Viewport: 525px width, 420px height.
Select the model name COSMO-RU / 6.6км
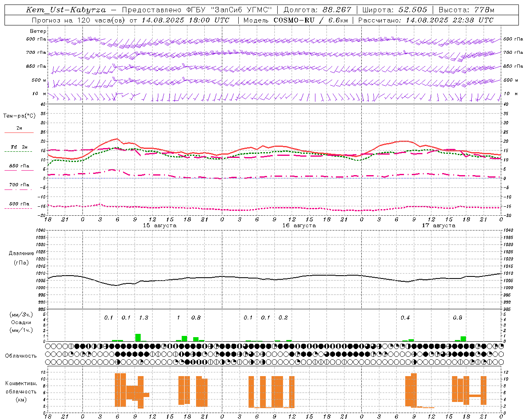coord(310,20)
